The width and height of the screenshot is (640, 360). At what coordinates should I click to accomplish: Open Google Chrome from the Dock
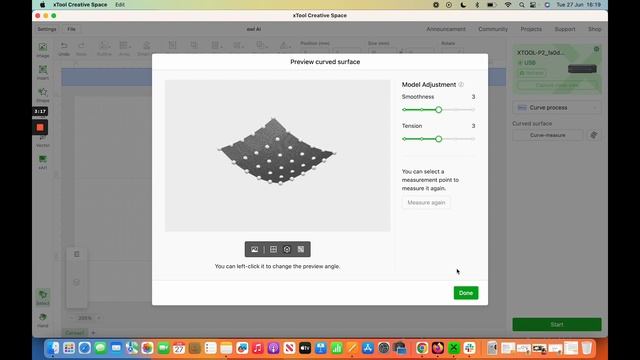click(x=422, y=348)
